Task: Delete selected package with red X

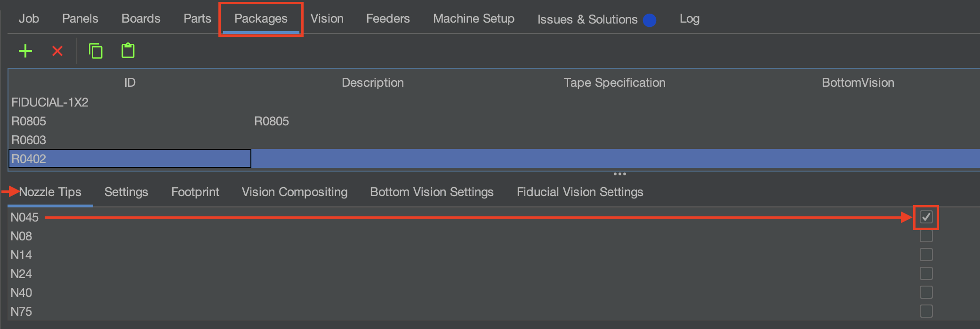Action: coord(57,51)
